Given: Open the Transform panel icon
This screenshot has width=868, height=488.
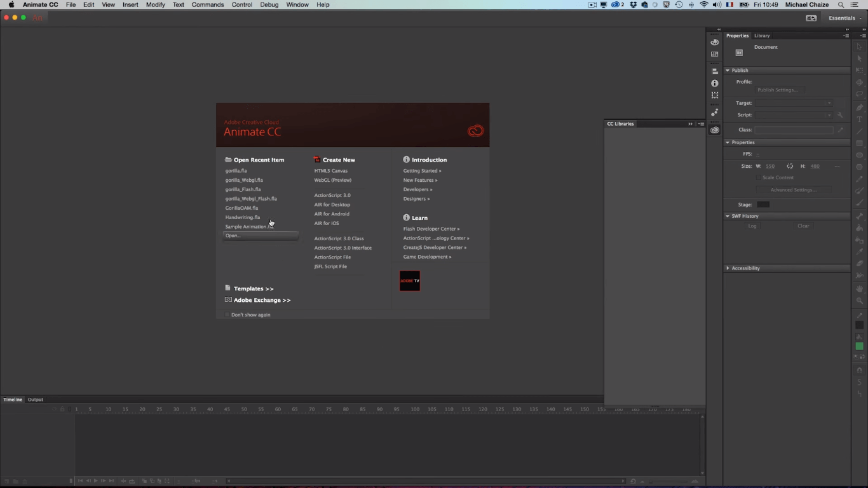Looking at the screenshot, I should [715, 95].
